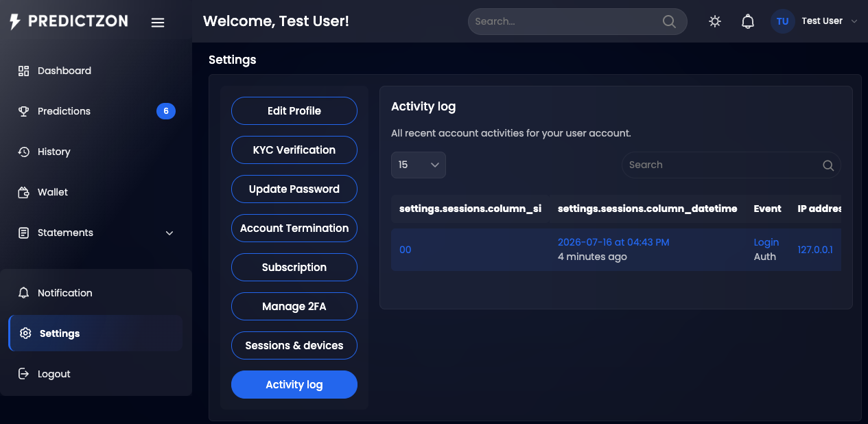
Task: Click the Activity log panel heading
Action: 423,106
